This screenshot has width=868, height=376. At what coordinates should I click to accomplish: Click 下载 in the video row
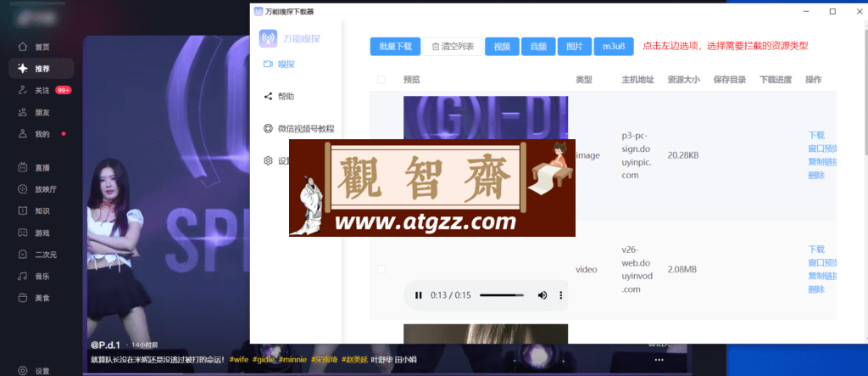click(816, 249)
